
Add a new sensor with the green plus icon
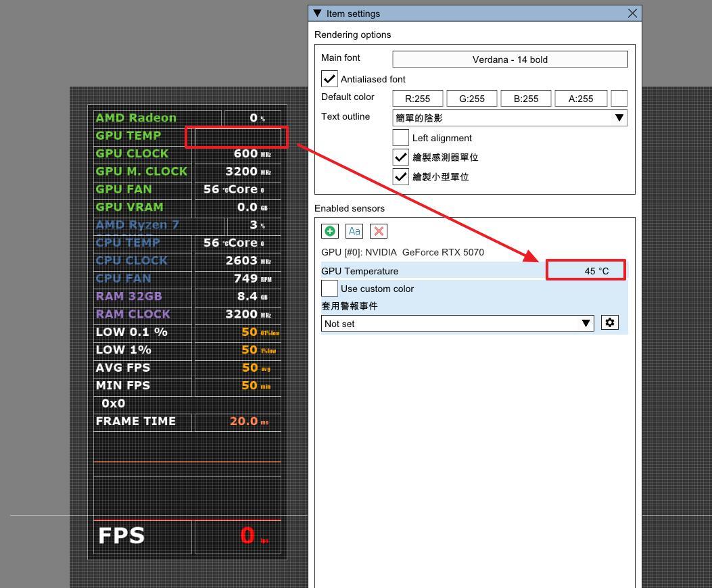[x=329, y=230]
